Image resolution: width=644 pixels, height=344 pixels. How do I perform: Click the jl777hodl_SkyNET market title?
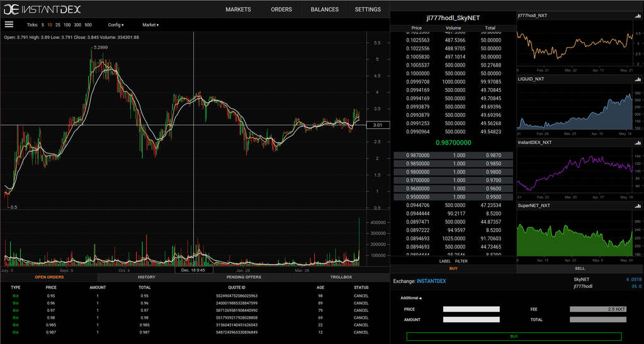click(x=453, y=18)
